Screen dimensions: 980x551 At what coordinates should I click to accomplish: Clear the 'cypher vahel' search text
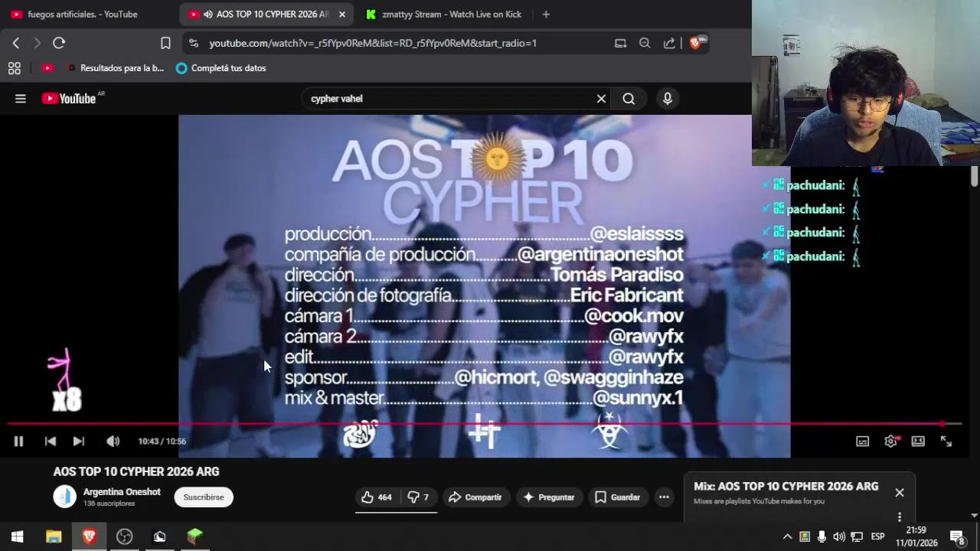coord(601,99)
